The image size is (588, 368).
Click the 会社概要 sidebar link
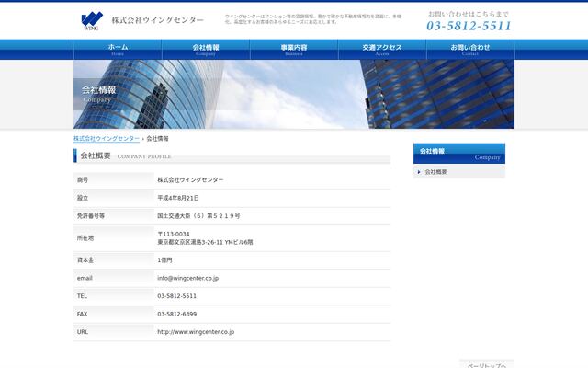435,172
